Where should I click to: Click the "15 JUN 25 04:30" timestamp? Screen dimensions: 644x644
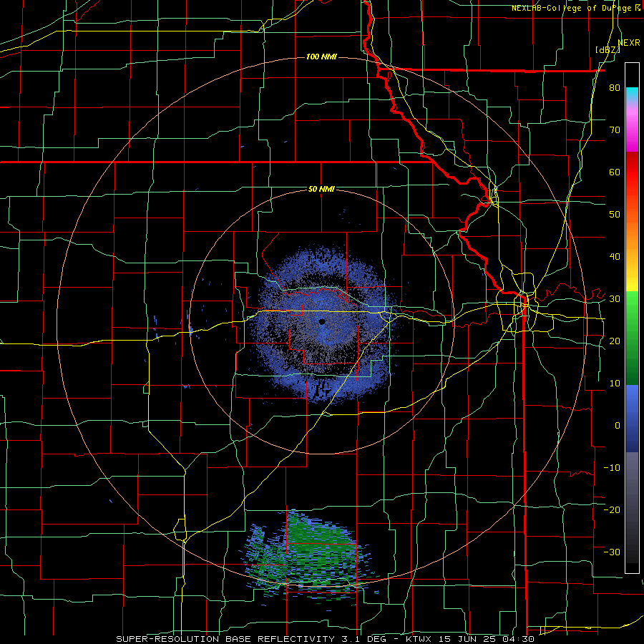(x=487, y=639)
